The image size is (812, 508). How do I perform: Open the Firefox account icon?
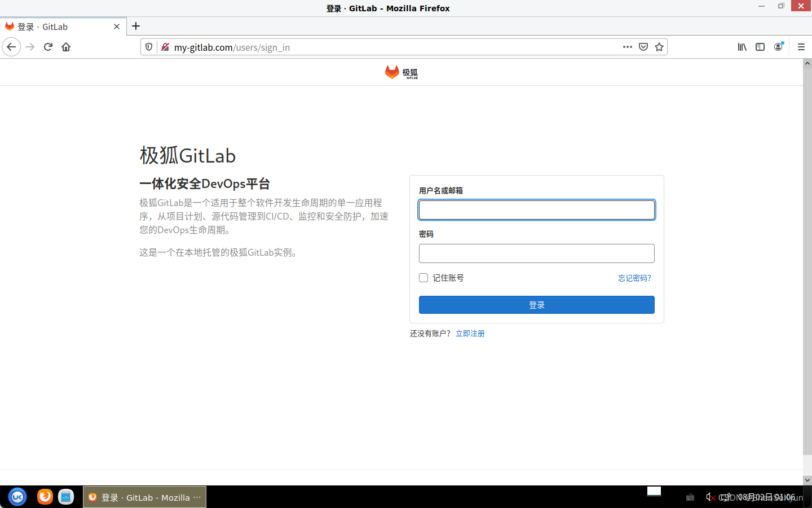779,47
